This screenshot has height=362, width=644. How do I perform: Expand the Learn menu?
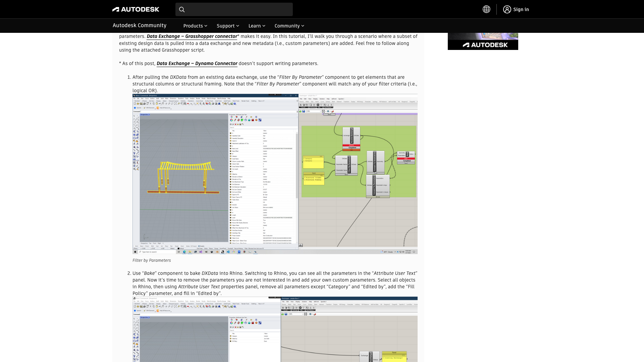[x=257, y=26]
